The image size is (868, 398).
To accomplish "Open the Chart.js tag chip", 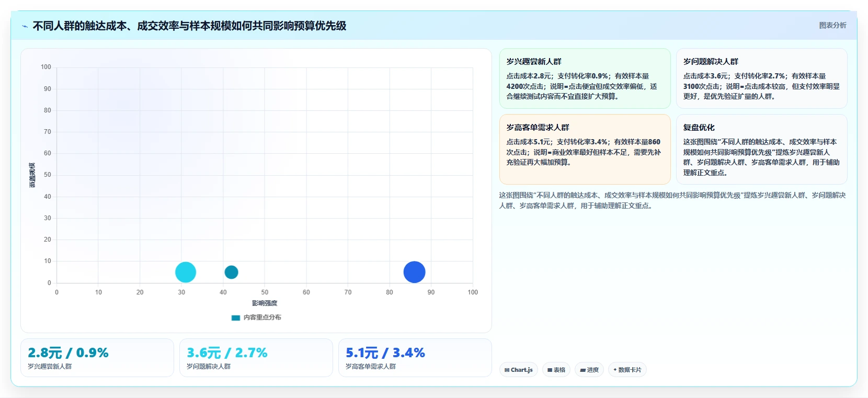I will coord(519,370).
